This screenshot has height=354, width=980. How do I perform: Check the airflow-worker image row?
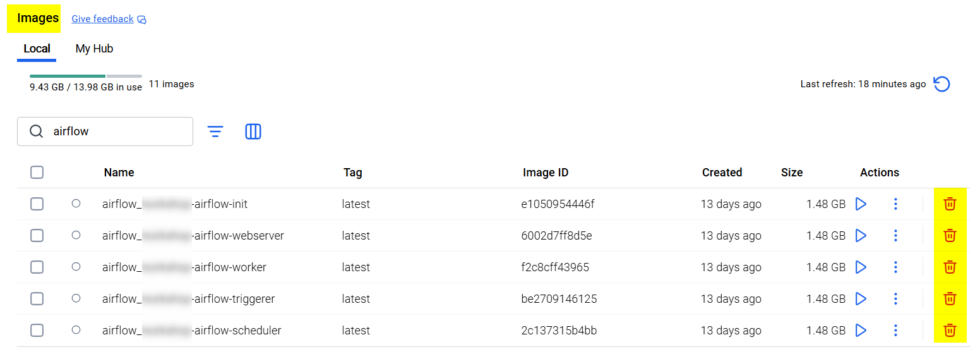37,267
